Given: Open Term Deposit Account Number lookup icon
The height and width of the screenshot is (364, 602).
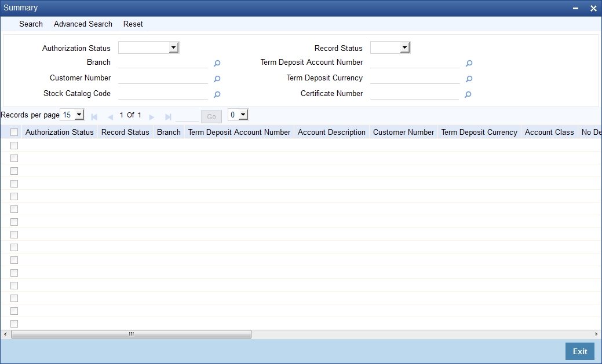Looking at the screenshot, I should 469,63.
